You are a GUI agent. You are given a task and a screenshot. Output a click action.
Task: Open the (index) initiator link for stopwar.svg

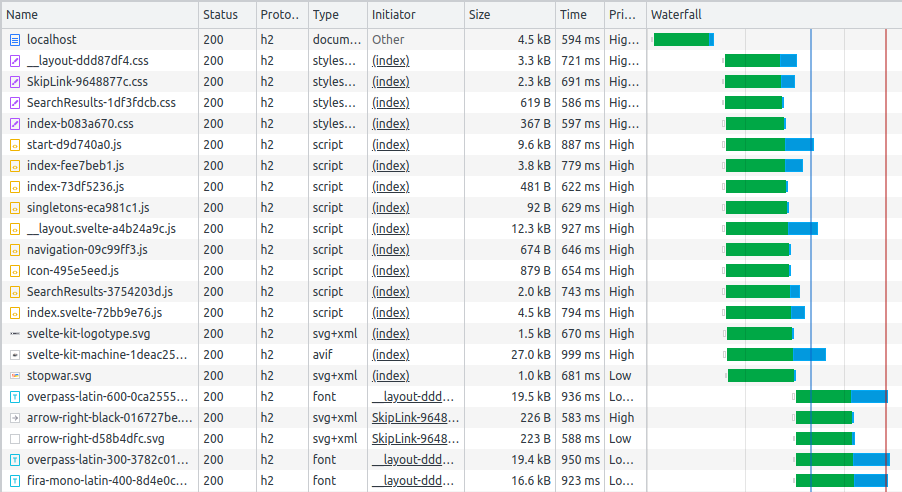tap(391, 376)
